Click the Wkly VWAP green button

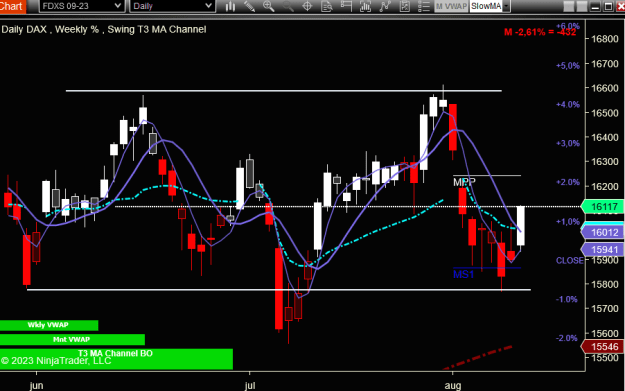[49, 325]
